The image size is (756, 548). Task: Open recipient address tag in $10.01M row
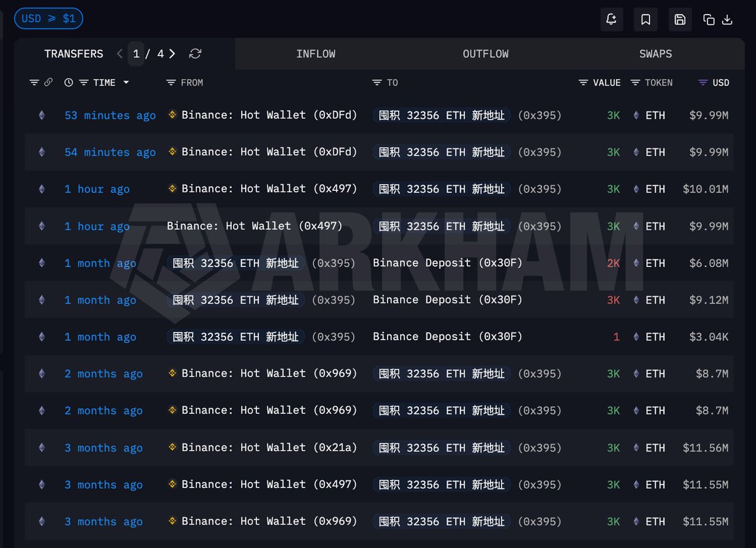[x=442, y=189]
